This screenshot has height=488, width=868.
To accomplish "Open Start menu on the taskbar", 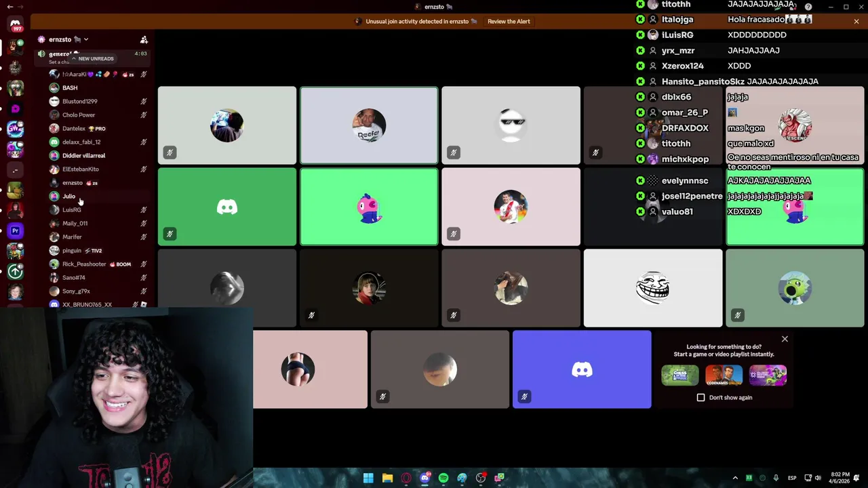I will coord(368,478).
